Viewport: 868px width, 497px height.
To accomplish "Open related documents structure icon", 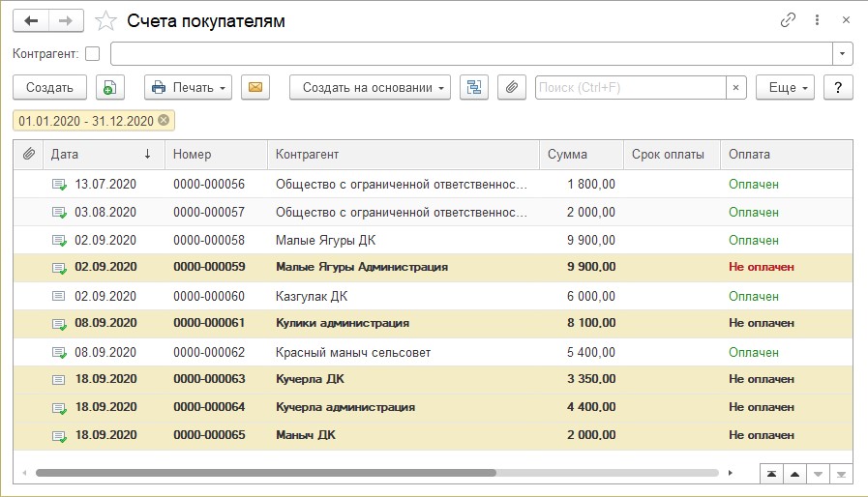I will (x=474, y=87).
